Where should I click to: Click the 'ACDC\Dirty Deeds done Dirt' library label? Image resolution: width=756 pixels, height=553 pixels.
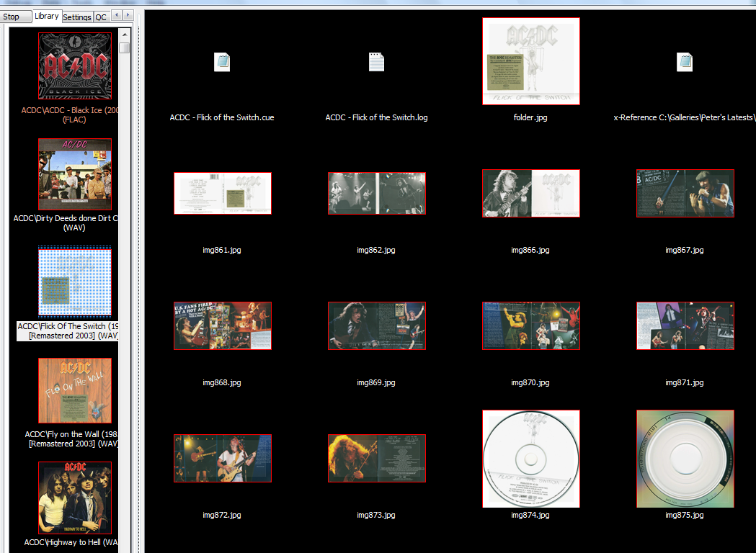point(66,222)
